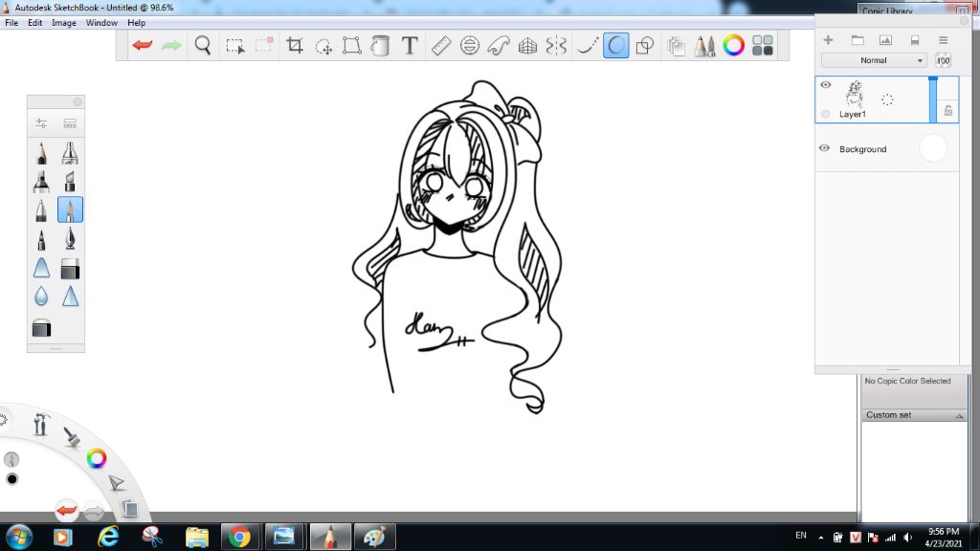Enable the Ellipse guide tool

click(469, 45)
